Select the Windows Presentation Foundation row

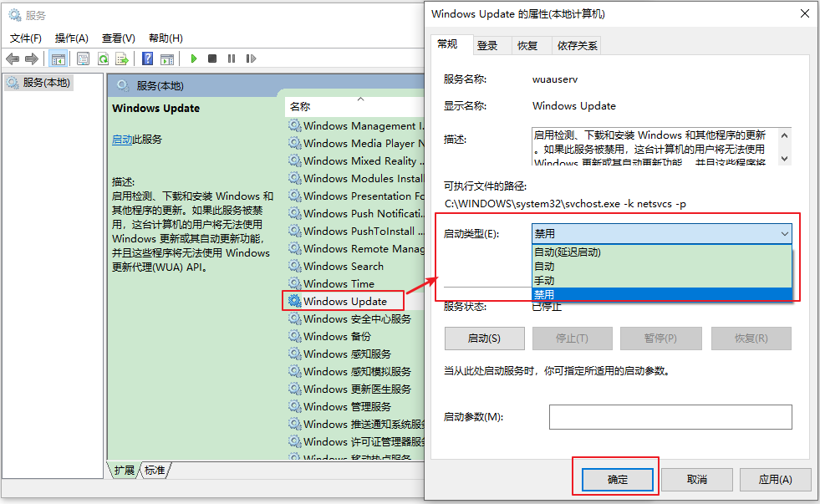click(x=355, y=196)
